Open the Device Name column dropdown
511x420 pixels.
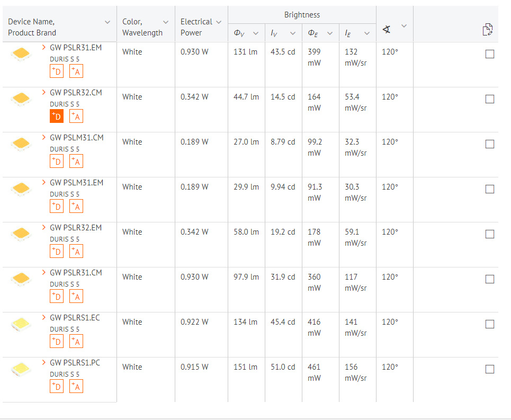coord(107,22)
